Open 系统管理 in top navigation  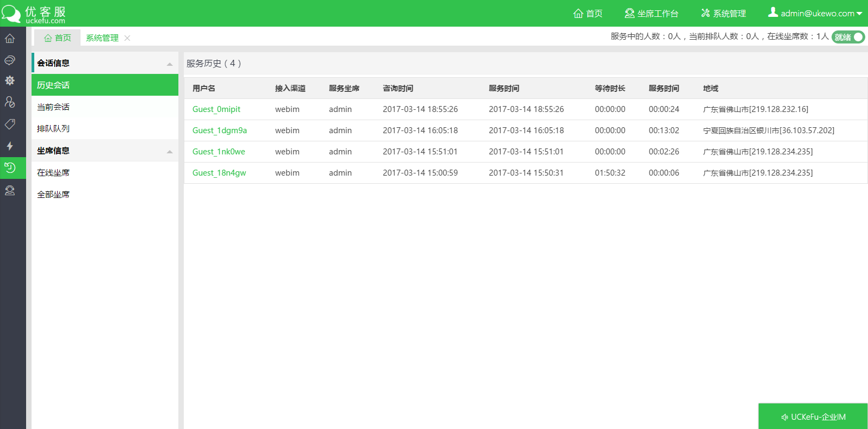(x=723, y=14)
